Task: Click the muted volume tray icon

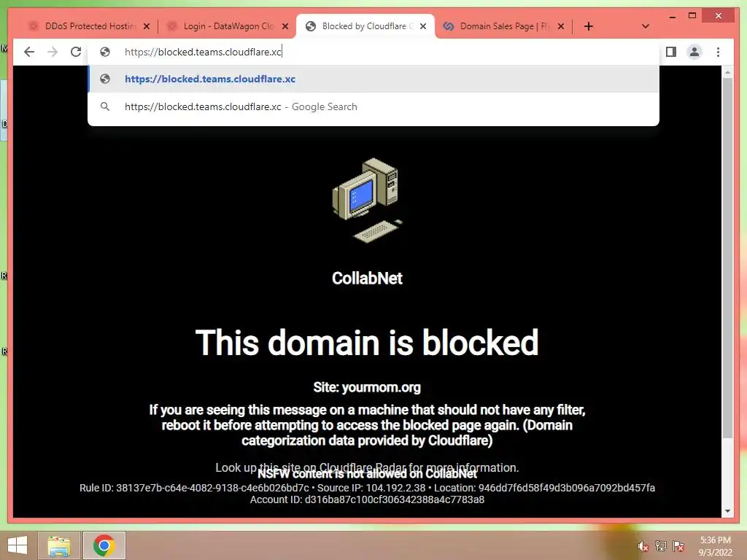Action: [643, 546]
